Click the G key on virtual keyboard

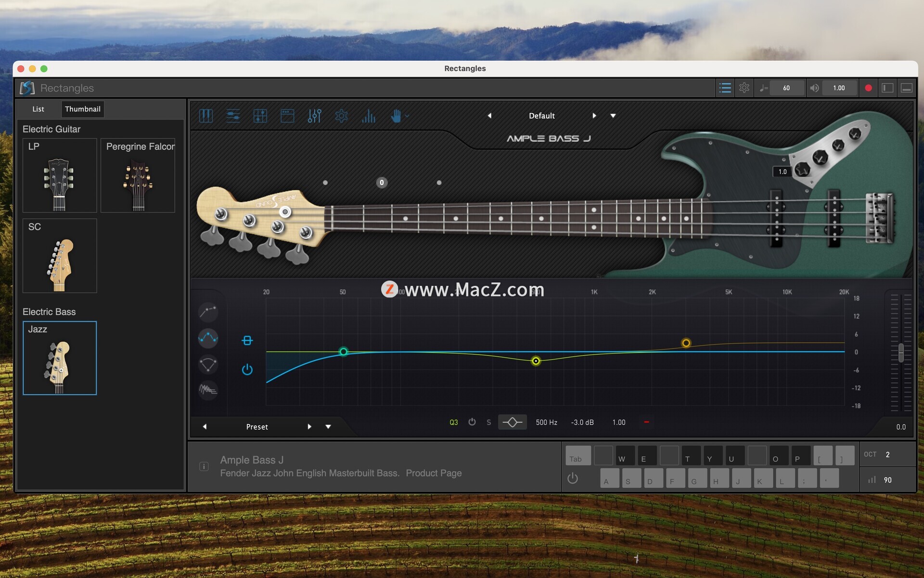coord(697,478)
